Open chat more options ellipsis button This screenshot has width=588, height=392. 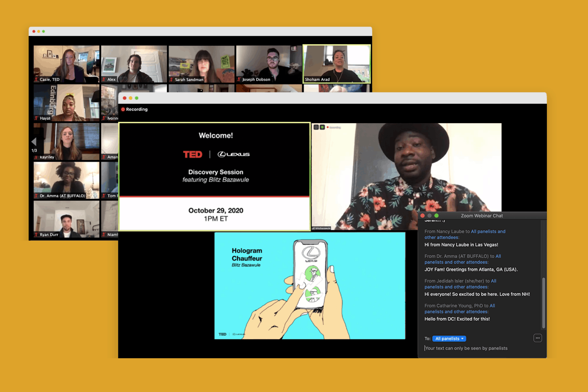tap(537, 338)
